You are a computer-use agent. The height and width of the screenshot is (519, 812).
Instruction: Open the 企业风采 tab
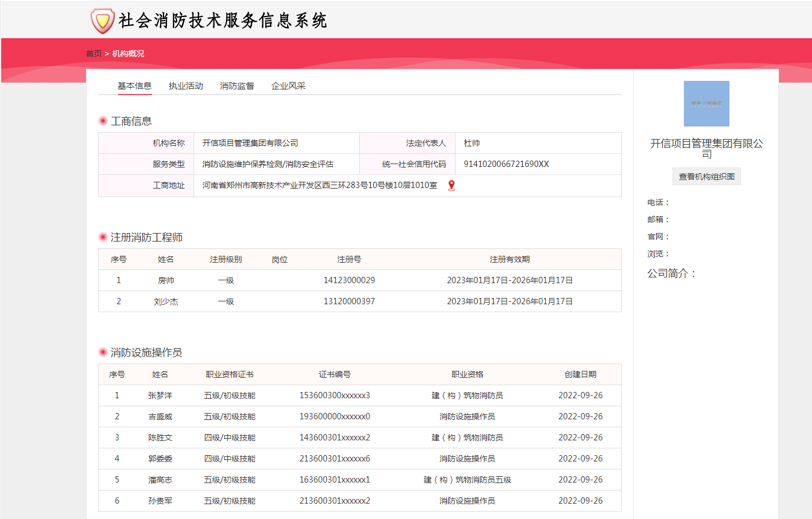(288, 86)
